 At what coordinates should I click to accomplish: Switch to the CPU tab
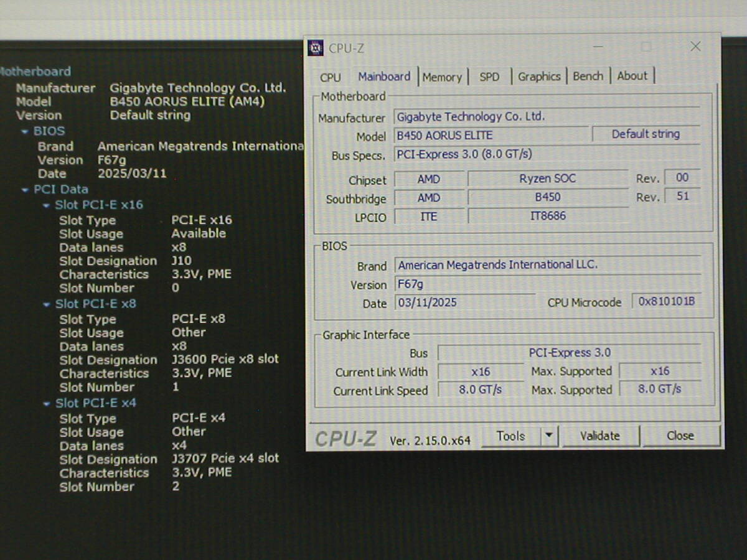330,77
